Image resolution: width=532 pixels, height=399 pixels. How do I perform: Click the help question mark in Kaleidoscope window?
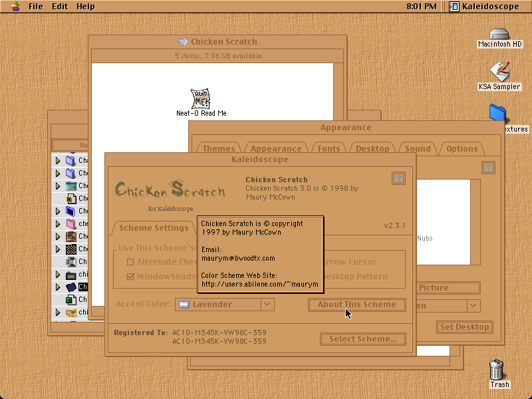tap(398, 178)
